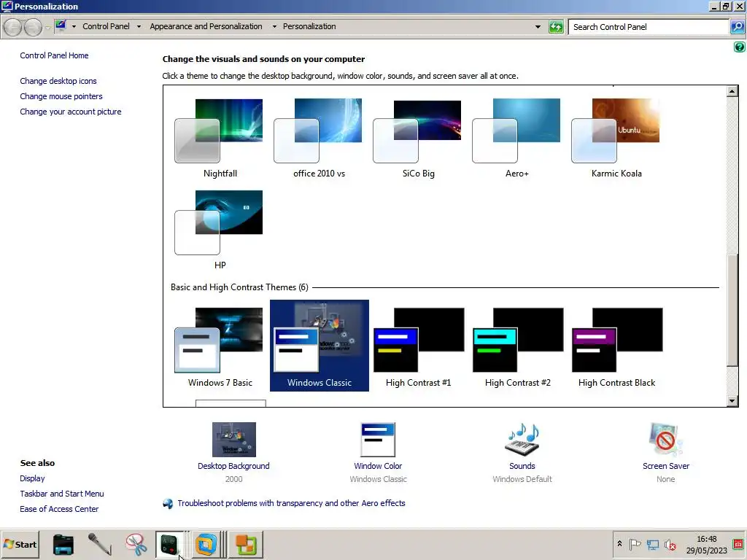747x560 pixels.
Task: Open Control Panel Home link
Action: pos(54,55)
